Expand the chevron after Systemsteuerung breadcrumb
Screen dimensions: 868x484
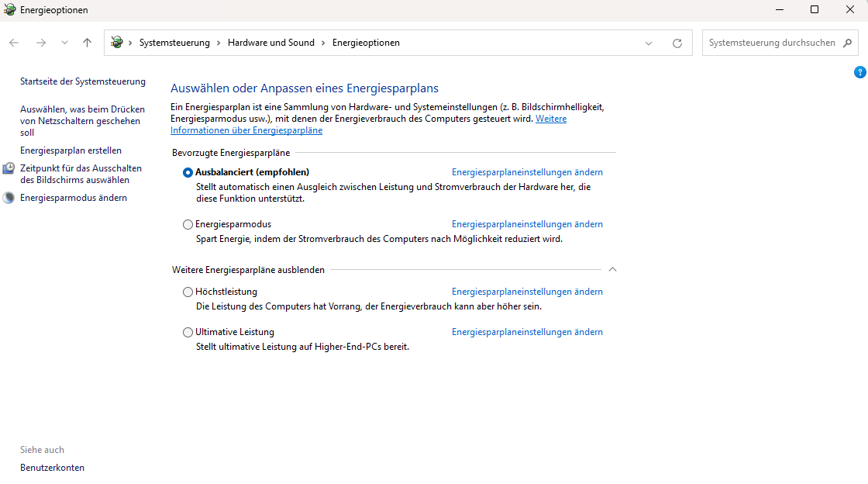219,43
